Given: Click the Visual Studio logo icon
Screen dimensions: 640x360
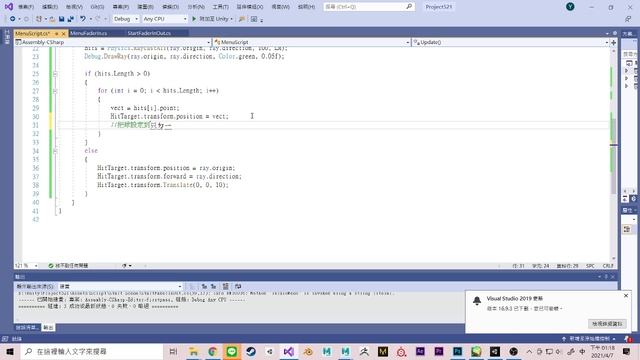Looking at the screenshot, I should (x=9, y=7).
